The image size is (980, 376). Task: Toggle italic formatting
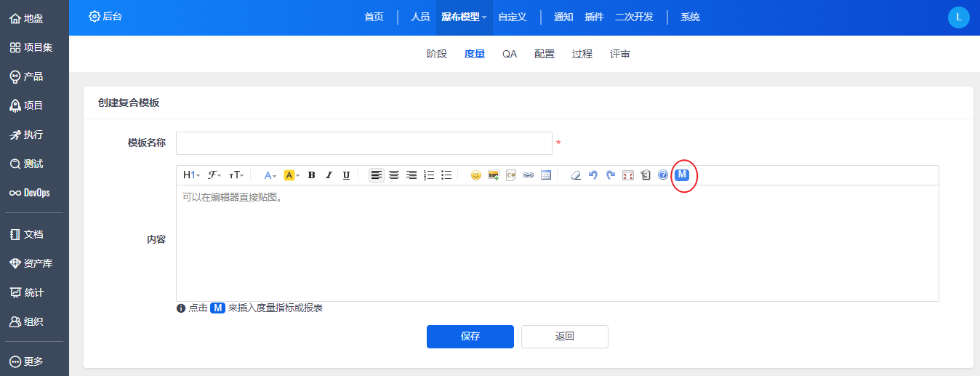329,175
